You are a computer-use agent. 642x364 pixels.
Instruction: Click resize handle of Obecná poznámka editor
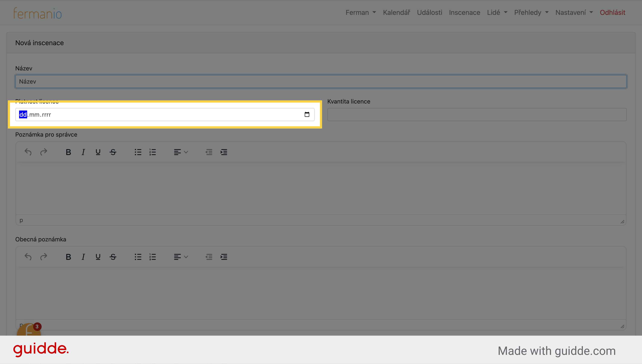pos(622,326)
